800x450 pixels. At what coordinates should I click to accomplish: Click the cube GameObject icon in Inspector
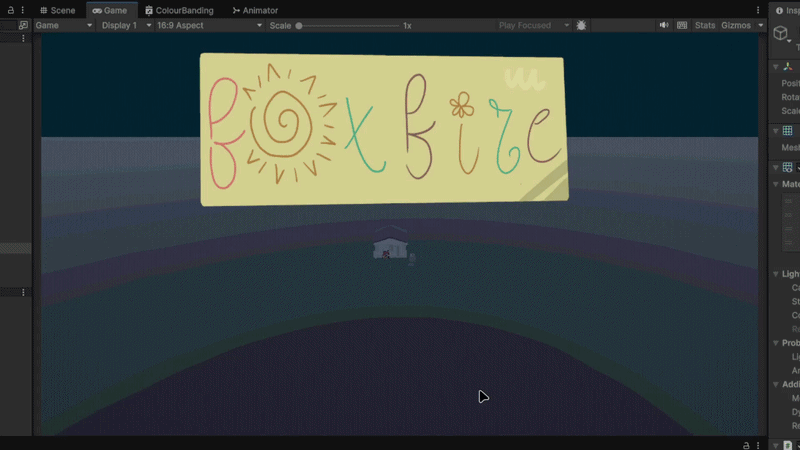[781, 33]
